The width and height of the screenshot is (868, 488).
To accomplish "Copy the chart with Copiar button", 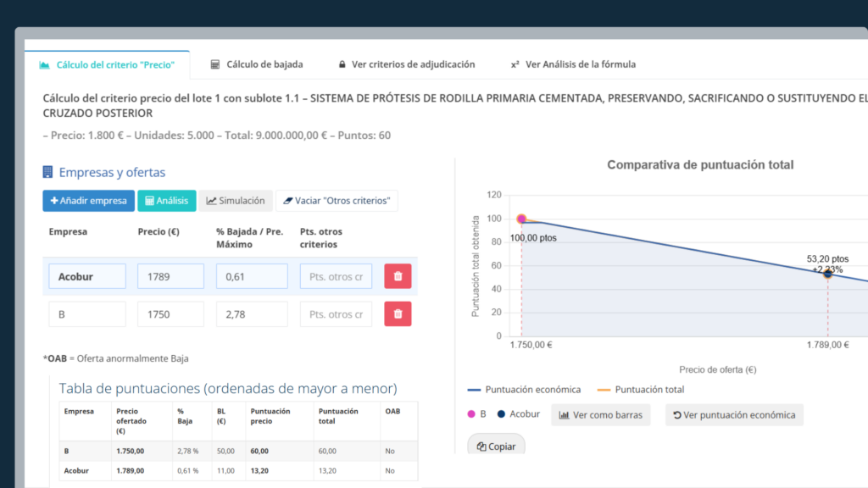I will click(497, 446).
